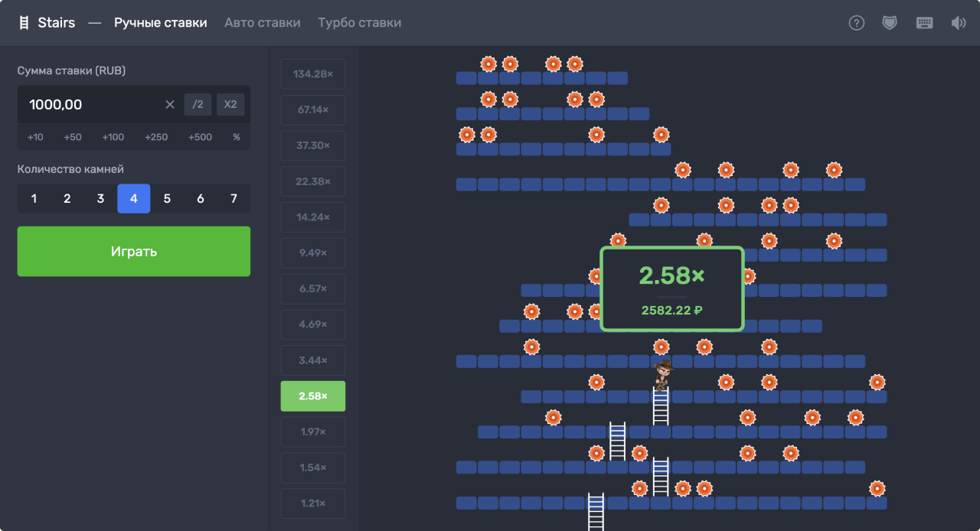
Task: Switch to Турбо ставки tab
Action: click(359, 23)
